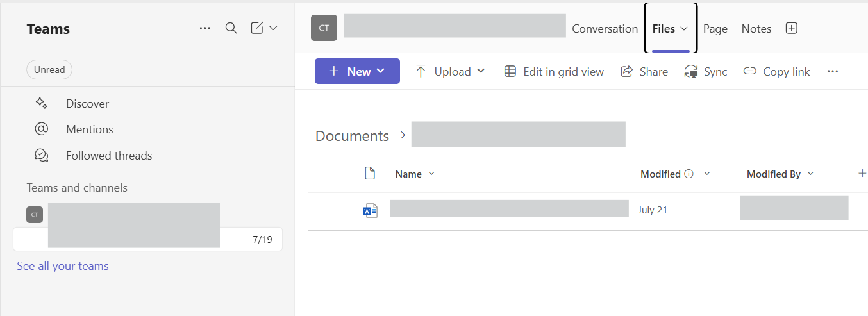This screenshot has width=868, height=316.
Task: Open the Notes tab
Action: [756, 29]
